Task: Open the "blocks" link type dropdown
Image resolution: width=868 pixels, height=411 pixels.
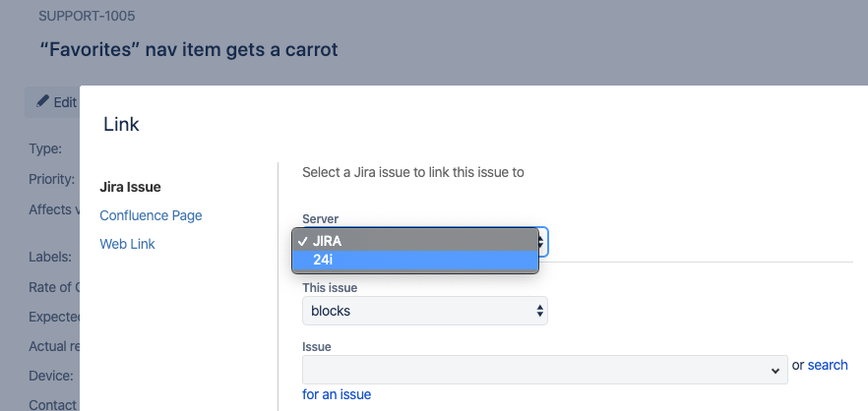Action: tap(424, 311)
